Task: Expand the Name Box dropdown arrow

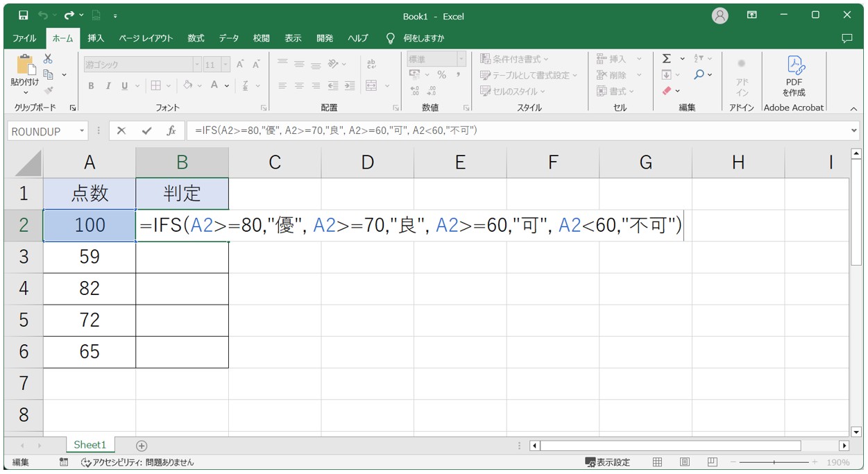Action: tap(82, 130)
